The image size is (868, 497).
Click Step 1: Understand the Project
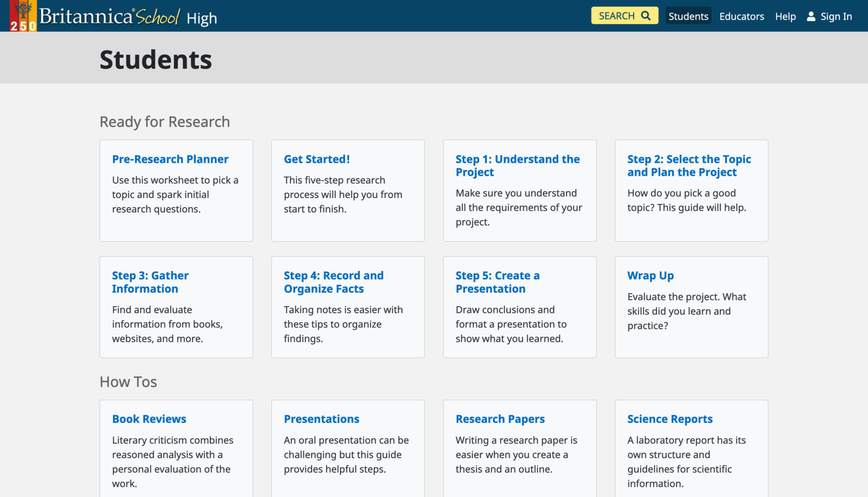[x=517, y=165]
